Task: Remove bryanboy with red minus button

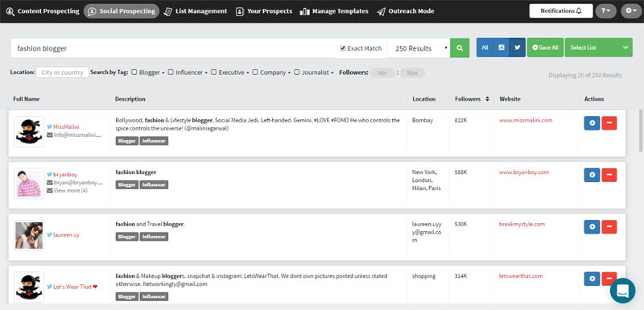Action: click(x=609, y=175)
